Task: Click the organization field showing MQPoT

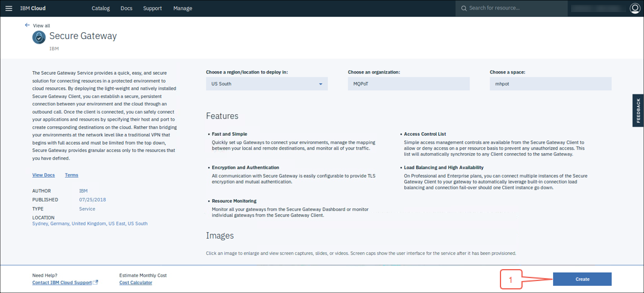Action: pos(408,84)
